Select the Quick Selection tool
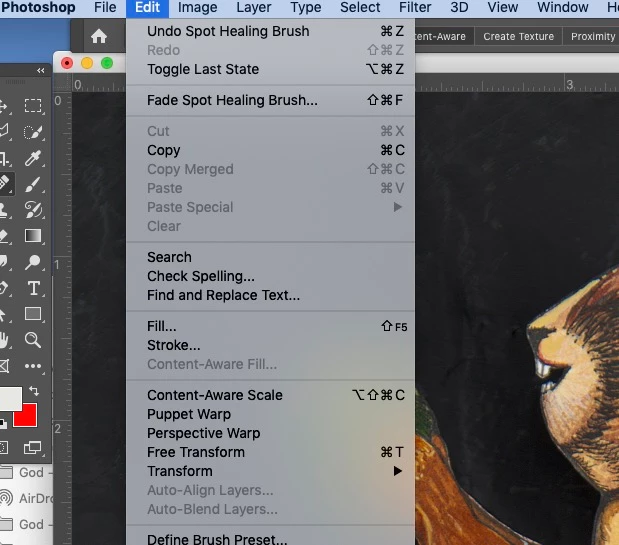This screenshot has height=545, width=619. coord(33,132)
